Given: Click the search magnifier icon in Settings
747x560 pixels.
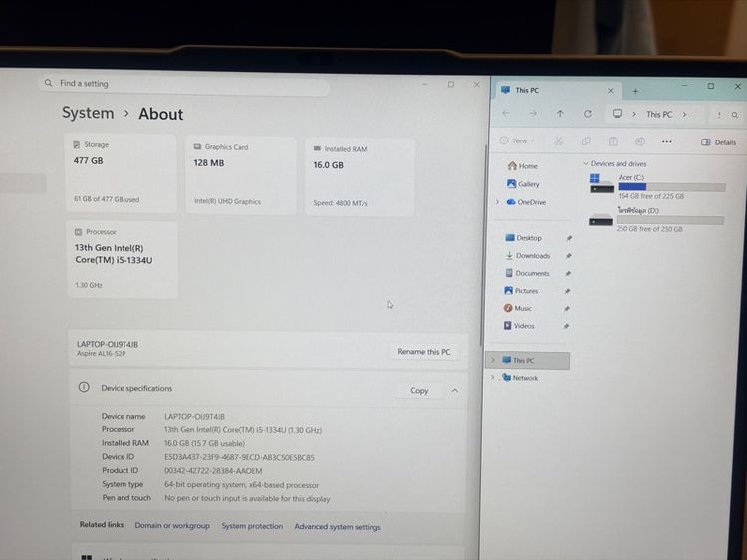Looking at the screenshot, I should coord(48,83).
